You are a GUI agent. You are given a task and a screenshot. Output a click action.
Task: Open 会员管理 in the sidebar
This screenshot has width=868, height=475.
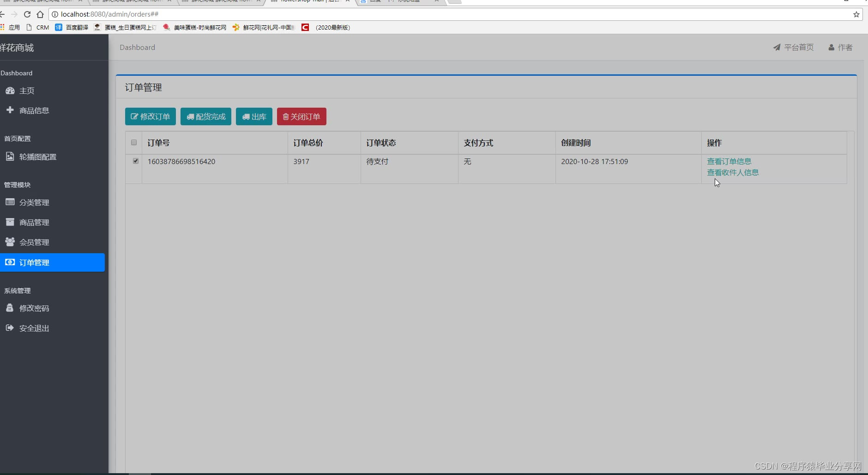[53, 242]
